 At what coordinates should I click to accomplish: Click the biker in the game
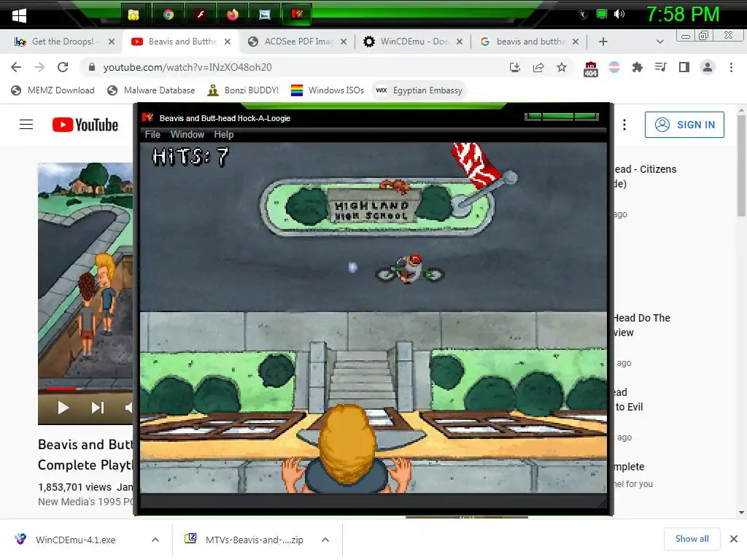point(410,270)
